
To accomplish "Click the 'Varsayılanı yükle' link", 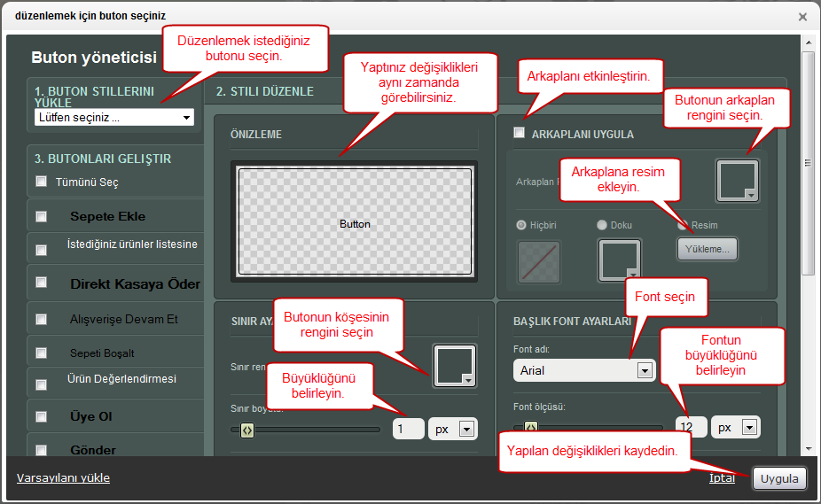I will (x=63, y=478).
